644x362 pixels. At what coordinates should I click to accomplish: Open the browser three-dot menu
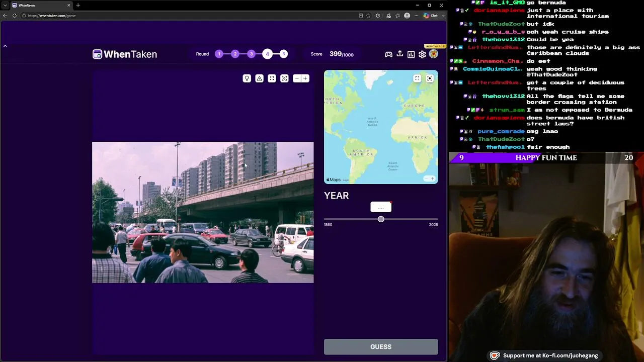(x=416, y=16)
